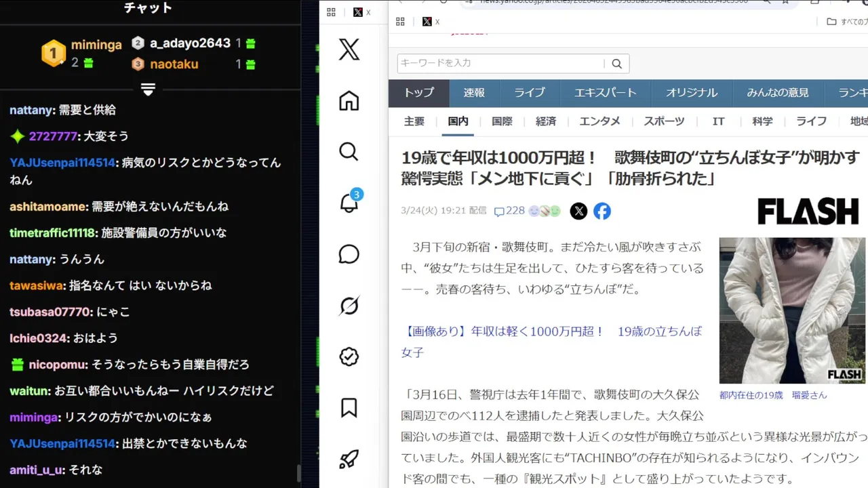Open the スポーツ category
Viewport: 868px width, 488px height.
664,121
